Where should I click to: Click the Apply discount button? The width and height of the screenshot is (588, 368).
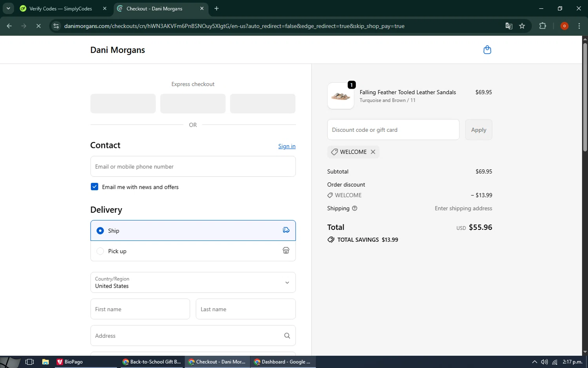(479, 129)
